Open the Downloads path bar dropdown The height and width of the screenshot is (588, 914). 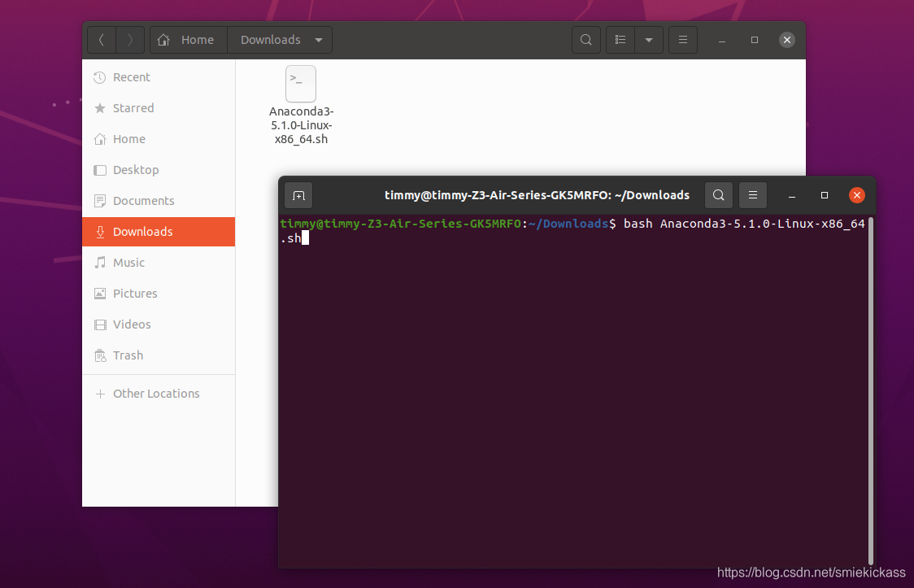point(319,40)
